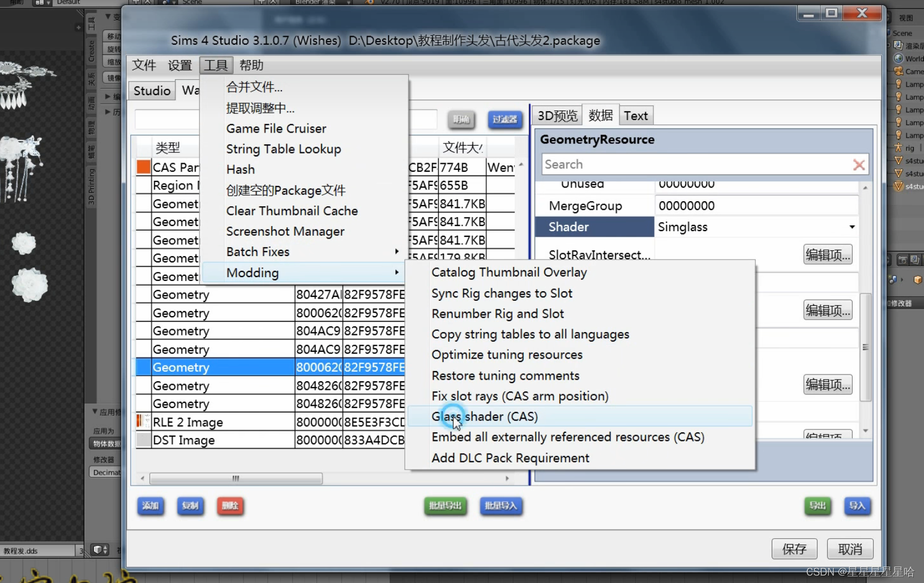Open the 文件 menu

[x=144, y=65]
